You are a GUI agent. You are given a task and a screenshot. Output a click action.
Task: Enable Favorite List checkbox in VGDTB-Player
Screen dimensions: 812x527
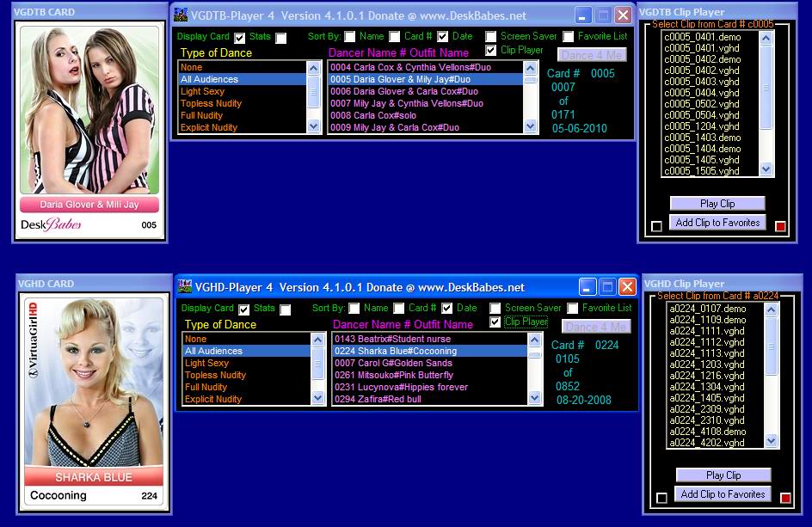569,37
